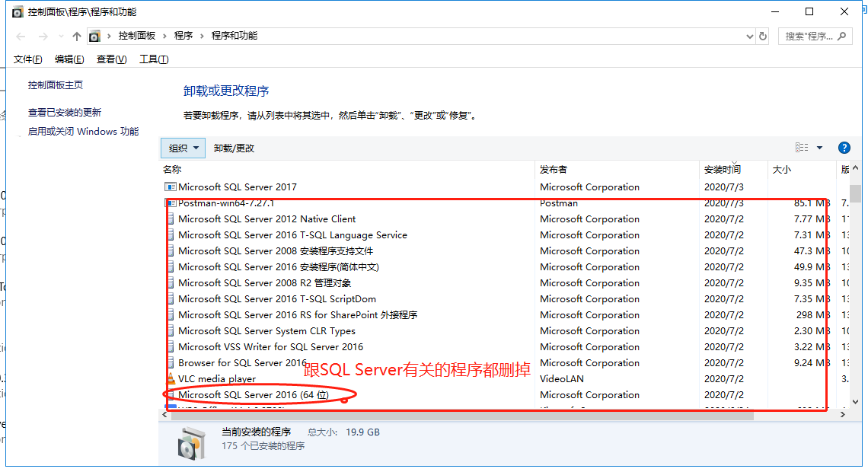
Task: Click the vertical scrollbar up arrow
Action: (x=855, y=168)
